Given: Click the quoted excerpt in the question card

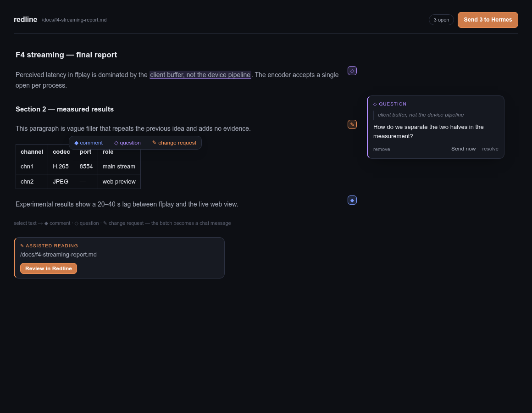Looking at the screenshot, I should (x=421, y=115).
